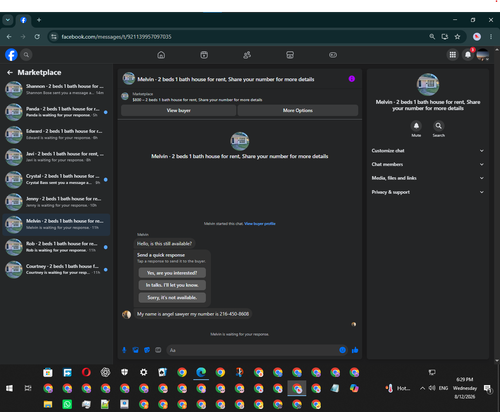
Task: Expand Privacy & support section
Action: 428,192
